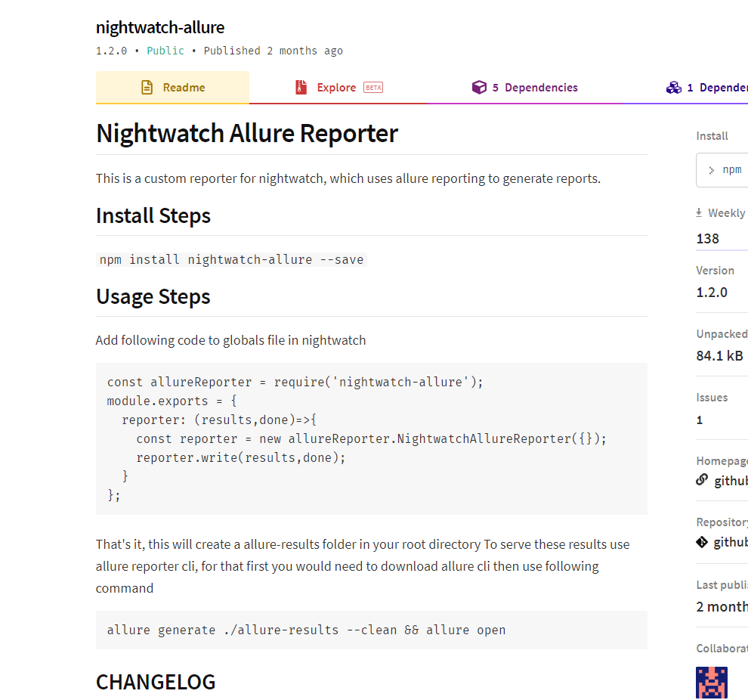Open the collaborator avatar thumbnail
The image size is (748, 700).
(712, 683)
